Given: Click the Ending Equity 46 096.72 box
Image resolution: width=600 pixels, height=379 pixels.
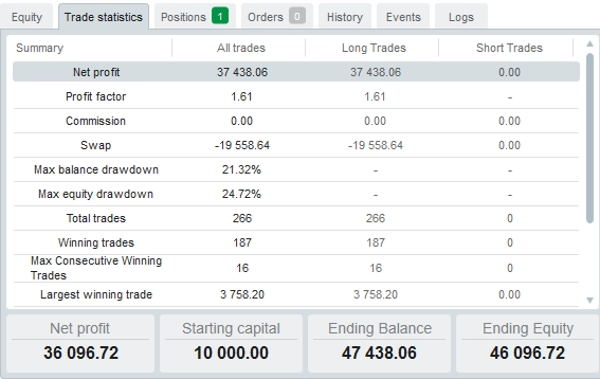Looking at the screenshot, I should (x=527, y=343).
